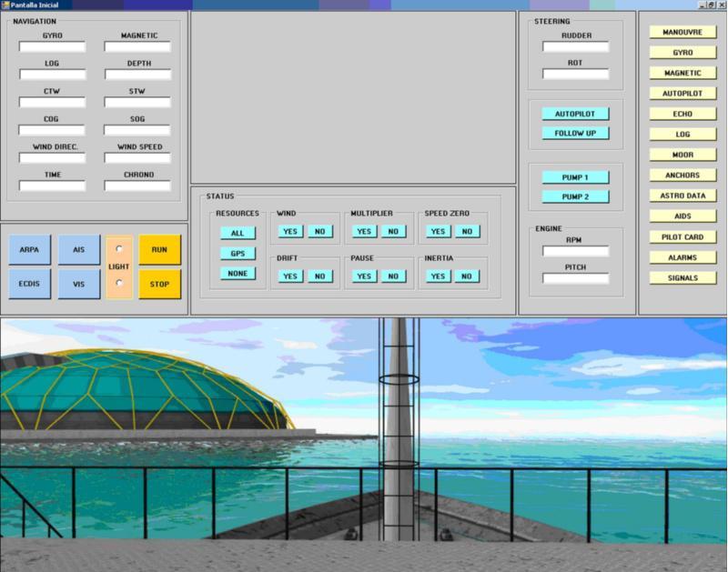Open the ECDIS display
This screenshot has width=728, height=572.
pos(30,284)
